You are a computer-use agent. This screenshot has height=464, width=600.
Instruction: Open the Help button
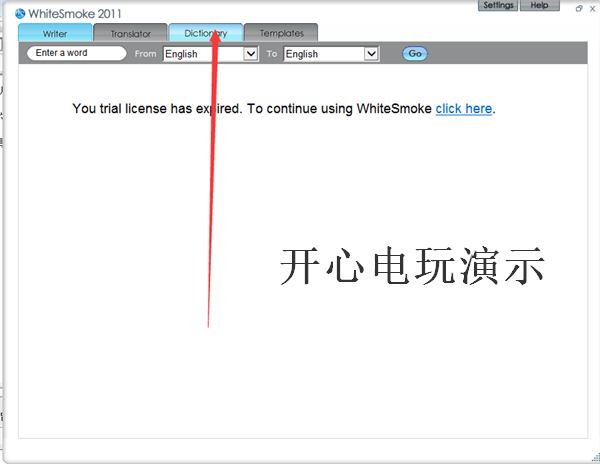[540, 5]
